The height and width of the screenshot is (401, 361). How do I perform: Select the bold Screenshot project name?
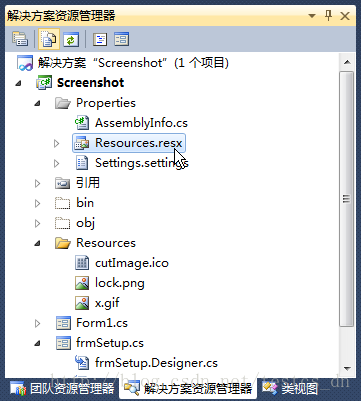91,83
